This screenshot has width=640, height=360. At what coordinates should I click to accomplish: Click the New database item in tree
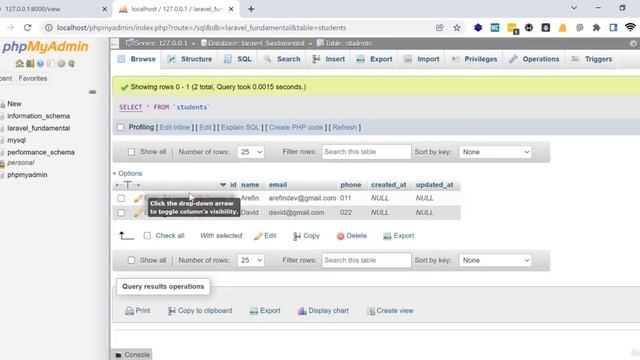tap(14, 104)
